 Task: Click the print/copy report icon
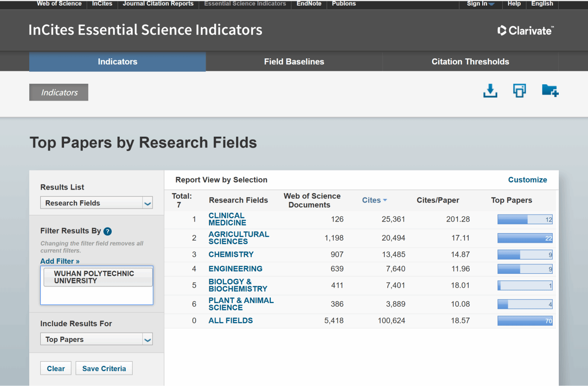click(519, 90)
